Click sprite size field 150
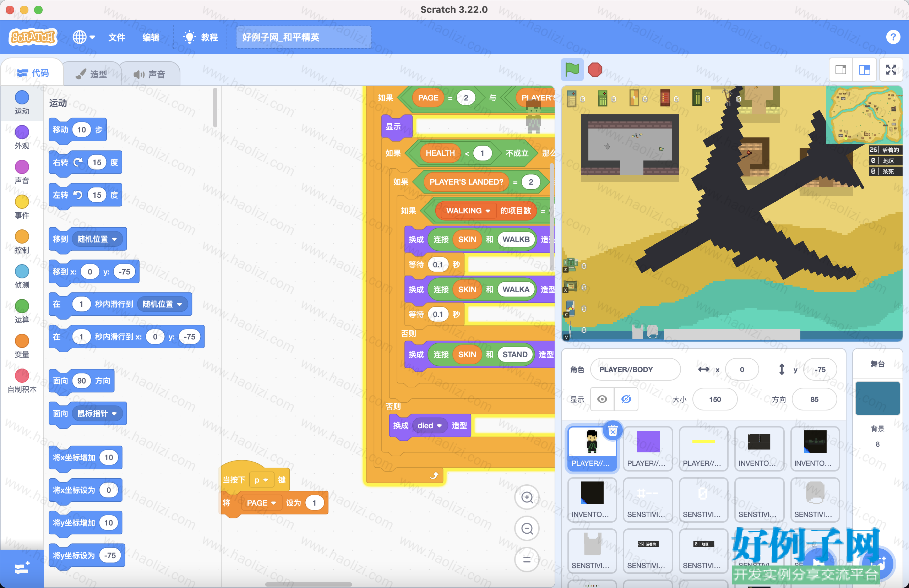This screenshot has height=588, width=909. click(715, 399)
